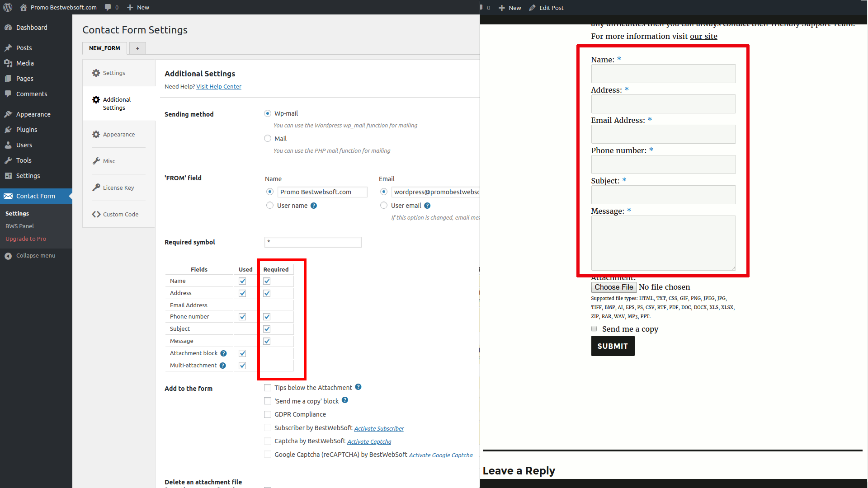Image resolution: width=868 pixels, height=488 pixels.
Task: Open 'our site' link in post
Action: click(703, 36)
